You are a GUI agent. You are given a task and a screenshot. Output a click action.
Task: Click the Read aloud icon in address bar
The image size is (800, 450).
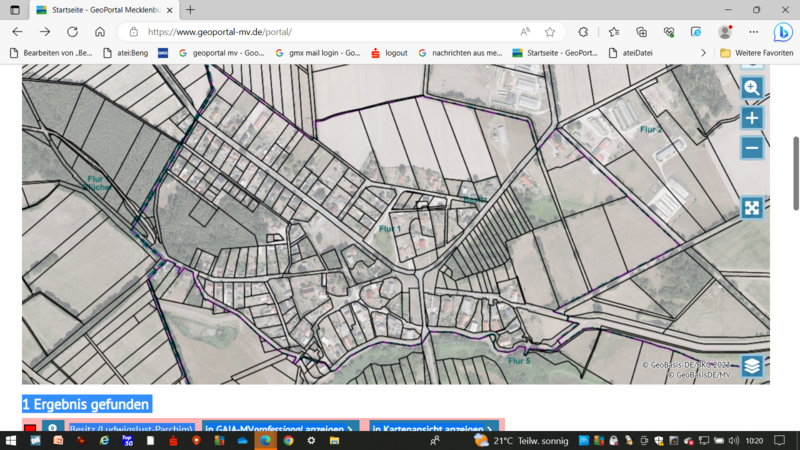525,32
